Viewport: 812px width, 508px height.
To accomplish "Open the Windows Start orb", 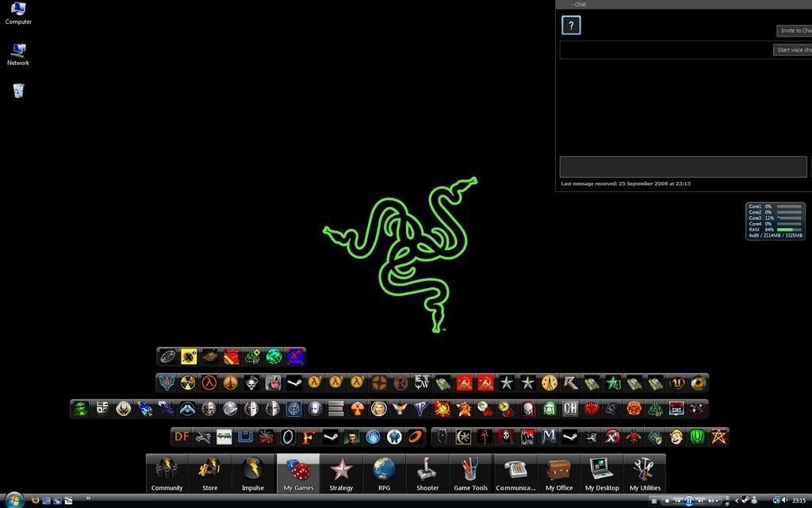I will coord(14,500).
